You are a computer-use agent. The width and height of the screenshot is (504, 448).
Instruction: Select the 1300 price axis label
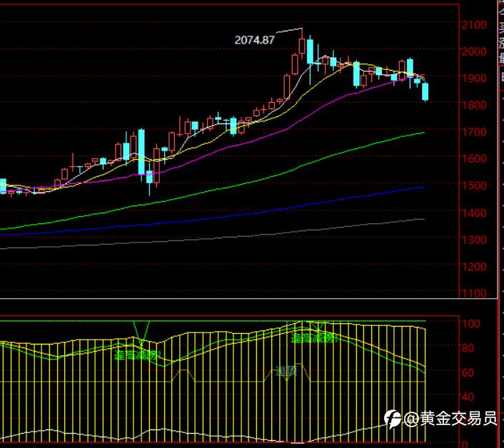click(x=474, y=240)
